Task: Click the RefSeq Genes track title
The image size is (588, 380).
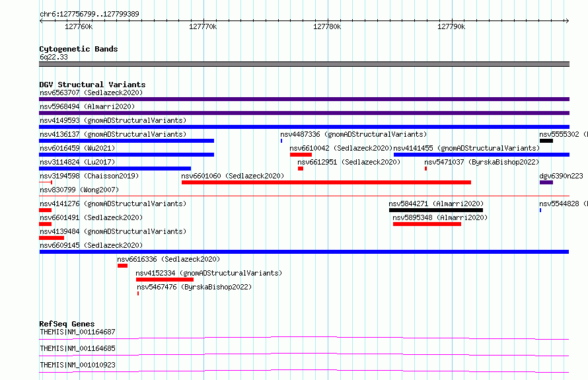Action: [x=67, y=324]
